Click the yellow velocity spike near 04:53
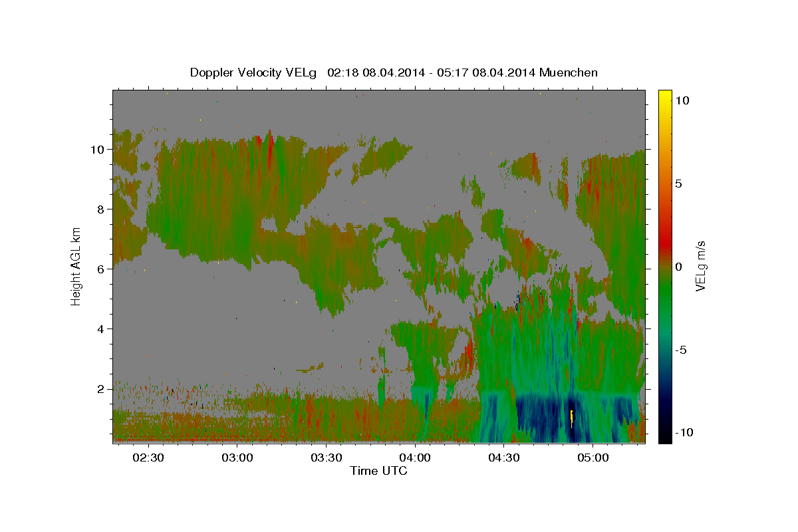The image size is (798, 532). coord(572,419)
